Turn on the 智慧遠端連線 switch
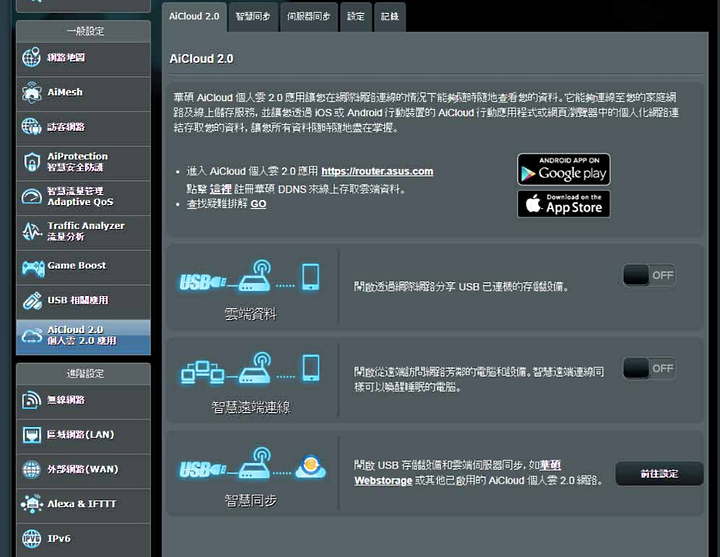720x557 pixels. click(649, 368)
